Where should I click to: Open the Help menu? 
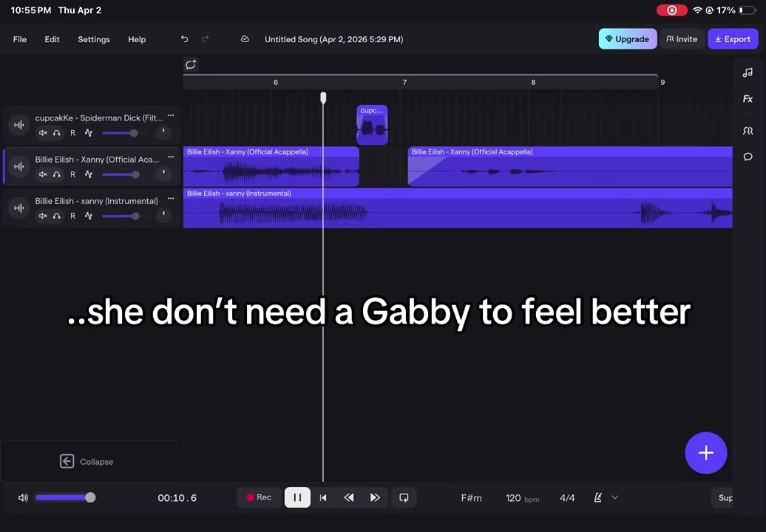click(x=137, y=40)
